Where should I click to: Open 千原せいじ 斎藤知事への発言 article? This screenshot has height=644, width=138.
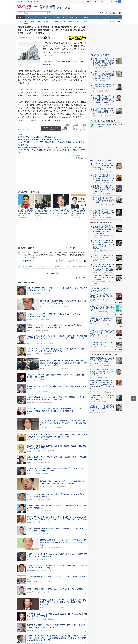(x=56, y=495)
